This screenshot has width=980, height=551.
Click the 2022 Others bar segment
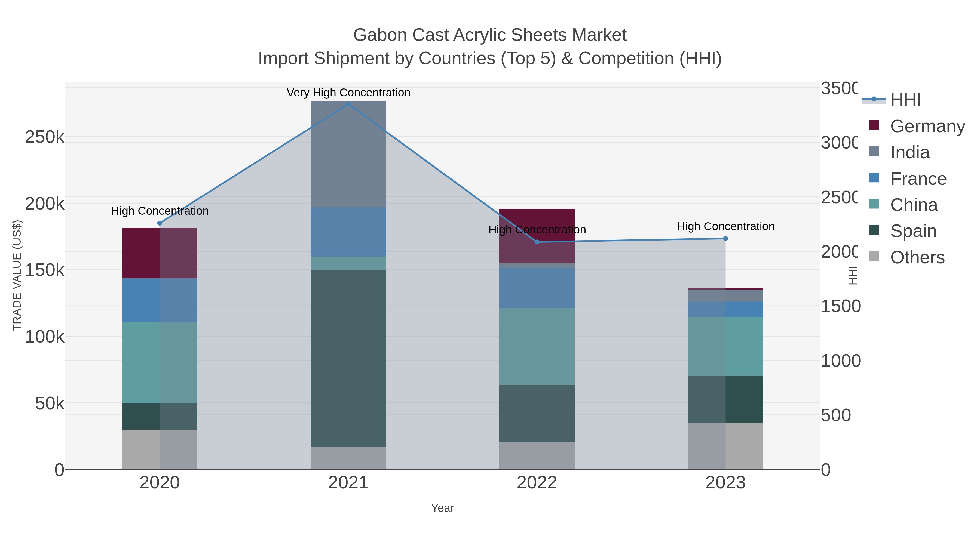pyautogui.click(x=537, y=455)
